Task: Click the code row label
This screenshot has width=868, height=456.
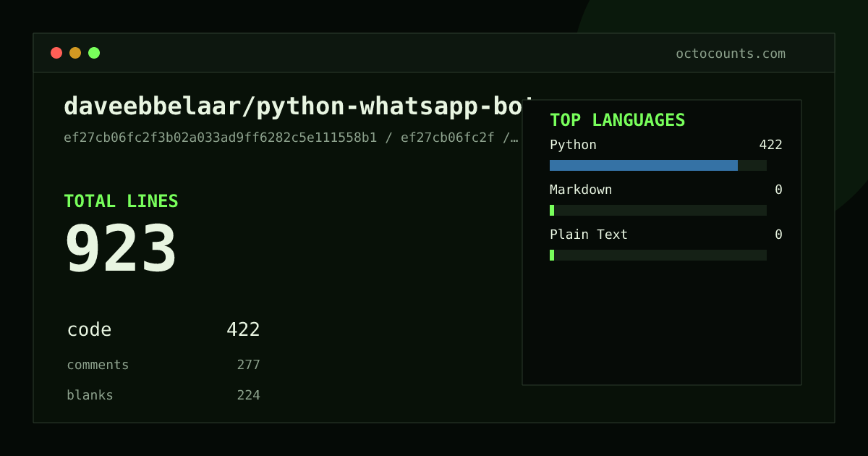Action: [x=89, y=330]
